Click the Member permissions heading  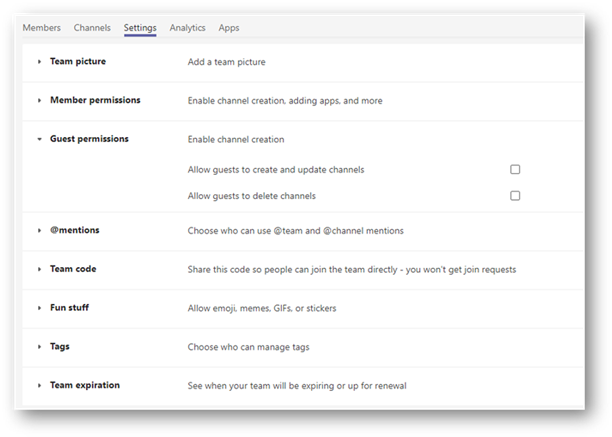click(95, 100)
